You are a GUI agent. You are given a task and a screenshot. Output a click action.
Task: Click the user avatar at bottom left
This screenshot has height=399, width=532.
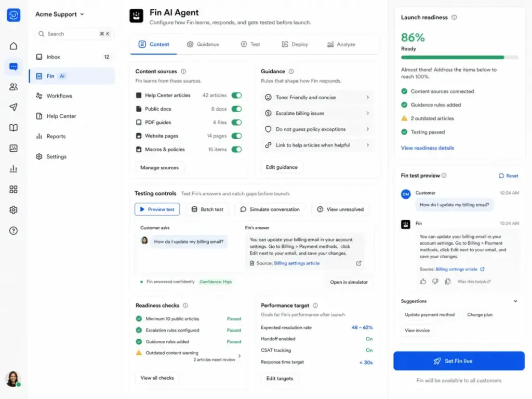[x=13, y=379]
